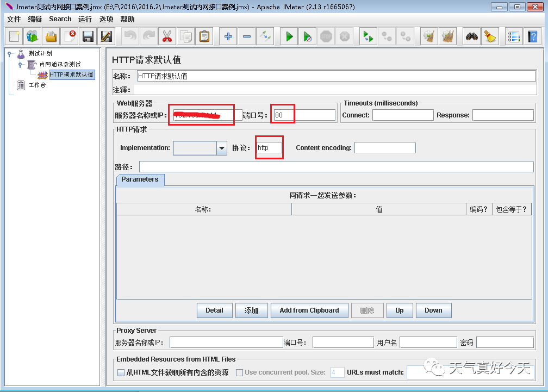Click Start no pauses icon
This screenshot has width=548, height=392.
pos(308,36)
